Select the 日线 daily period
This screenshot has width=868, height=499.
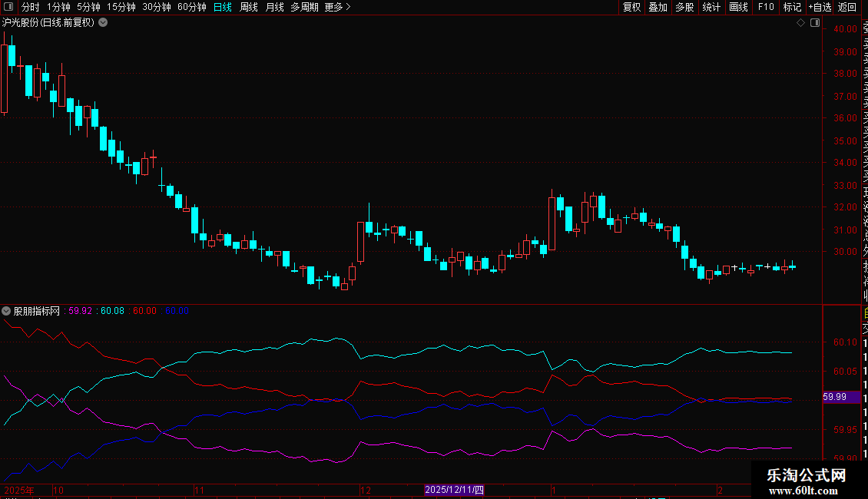coord(223,7)
